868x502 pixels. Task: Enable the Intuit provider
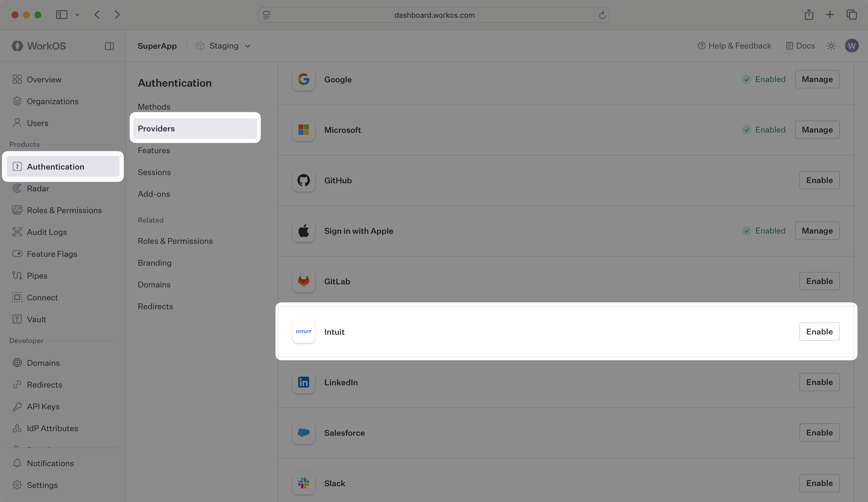(x=819, y=332)
